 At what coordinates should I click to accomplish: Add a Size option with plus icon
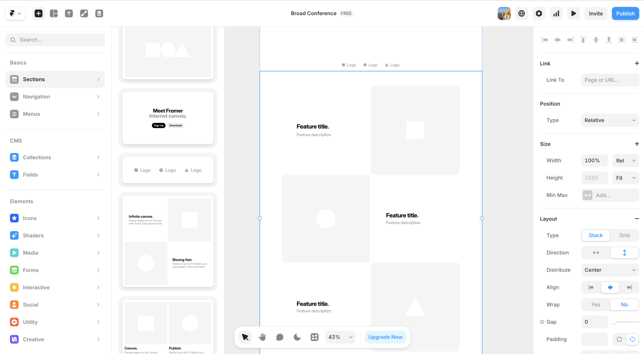click(x=637, y=144)
